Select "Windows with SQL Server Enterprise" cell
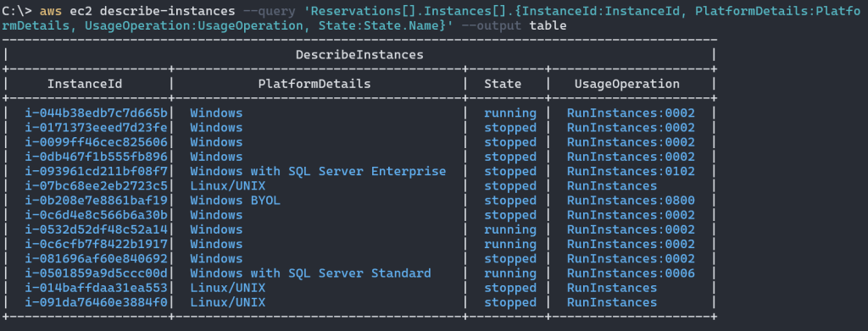Screen dimensions: 868x331 (x=318, y=171)
